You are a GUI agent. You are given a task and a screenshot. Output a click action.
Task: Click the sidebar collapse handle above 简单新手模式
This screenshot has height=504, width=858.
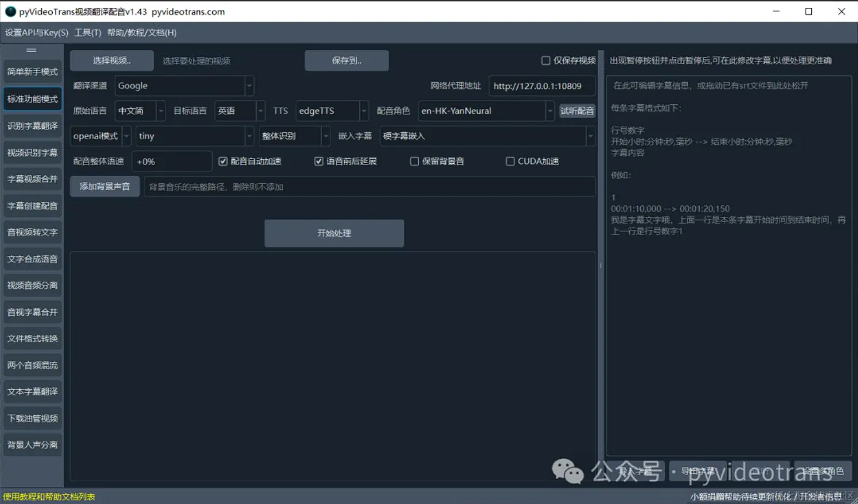click(x=32, y=50)
